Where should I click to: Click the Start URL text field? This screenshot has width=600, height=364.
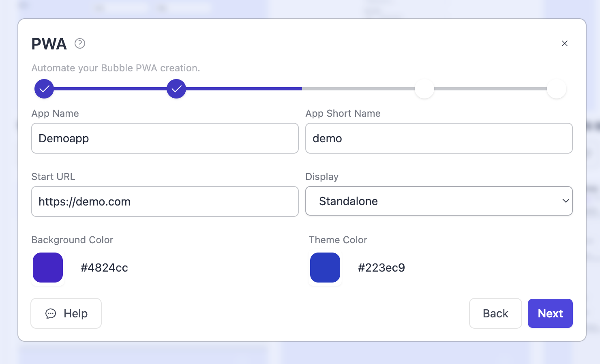tap(165, 201)
